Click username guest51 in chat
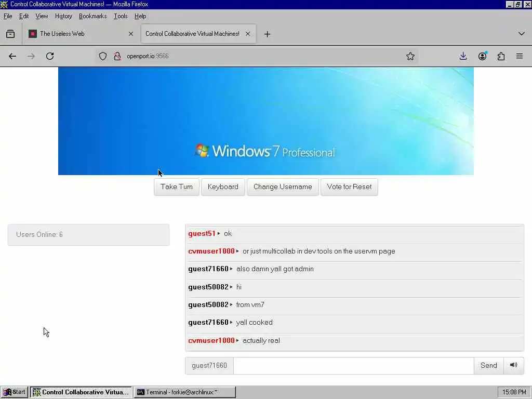 202,233
